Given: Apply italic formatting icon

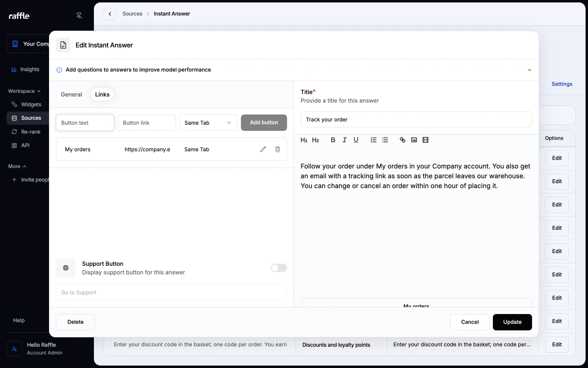Looking at the screenshot, I should (344, 140).
